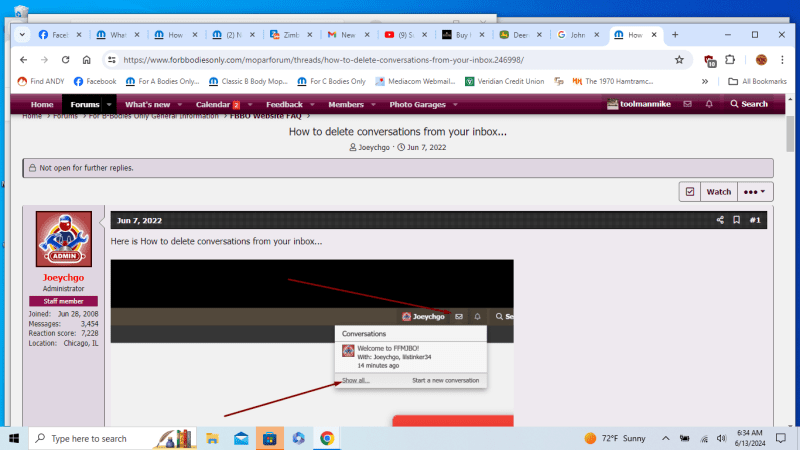This screenshot has width=800, height=450.
Task: Expand the Feedback dropdown arrow
Action: pyautogui.click(x=312, y=105)
